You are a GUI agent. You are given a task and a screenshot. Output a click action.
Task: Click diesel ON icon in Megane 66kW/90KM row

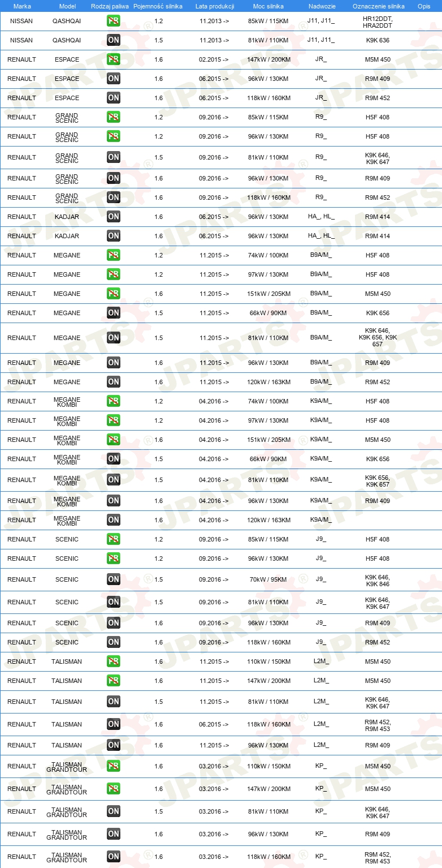[x=114, y=313]
